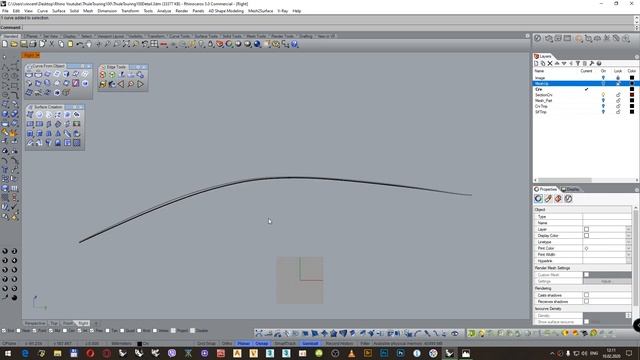Open the Transform menu

point(130,11)
